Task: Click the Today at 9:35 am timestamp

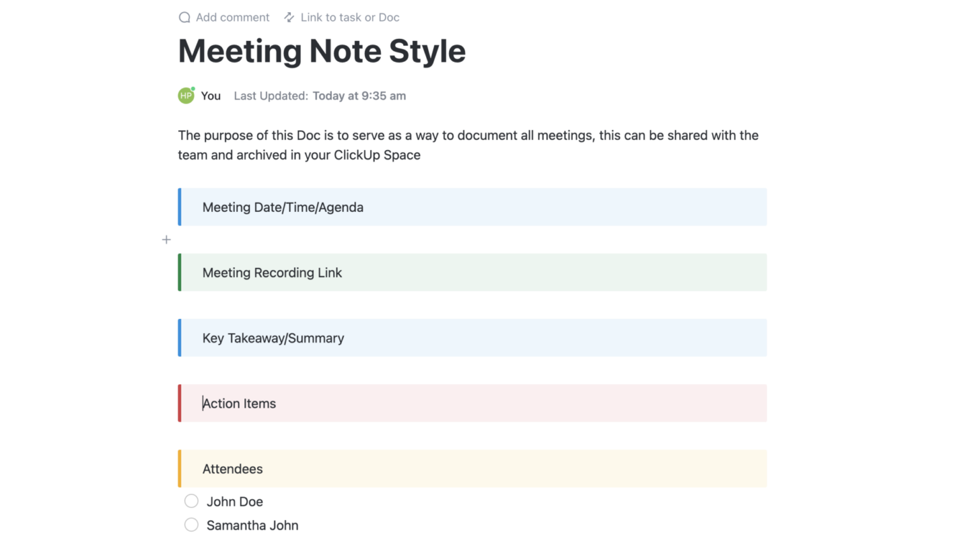Action: [x=359, y=96]
